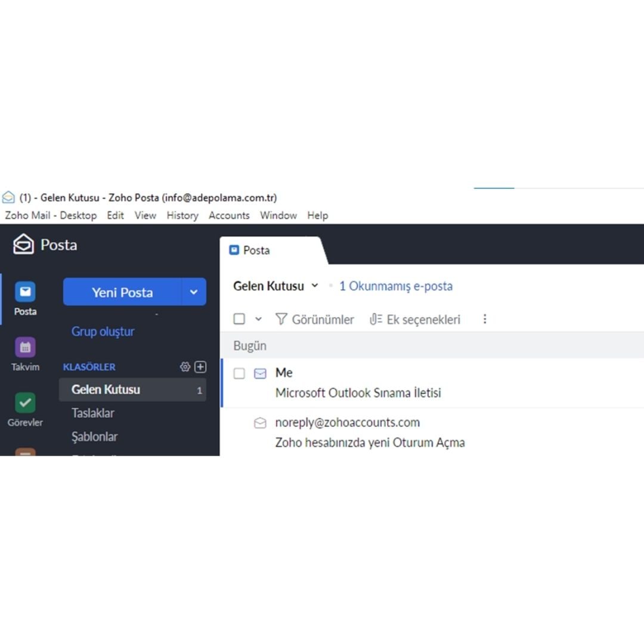Click the folder settings gear icon
This screenshot has width=644, height=644.
(x=185, y=367)
